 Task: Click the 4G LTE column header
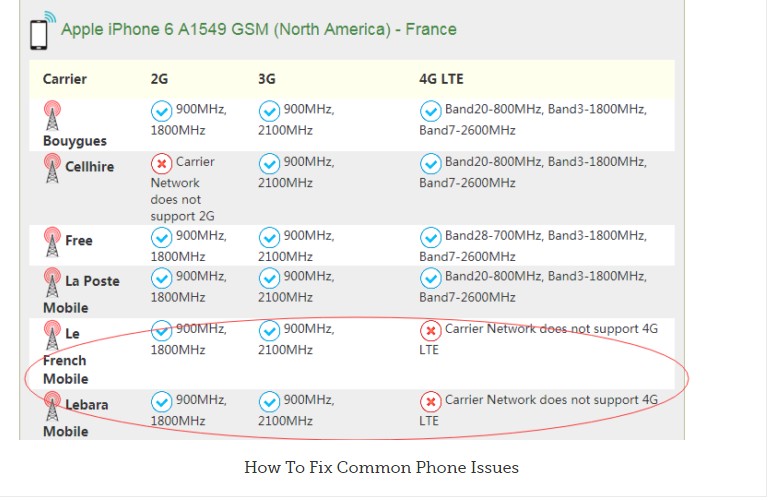441,79
